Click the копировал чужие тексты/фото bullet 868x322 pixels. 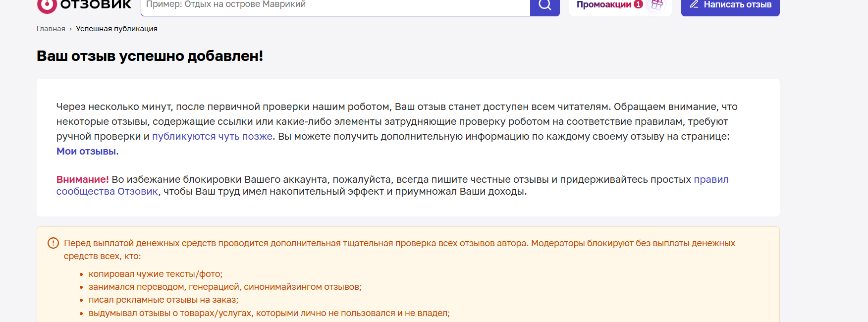click(156, 274)
